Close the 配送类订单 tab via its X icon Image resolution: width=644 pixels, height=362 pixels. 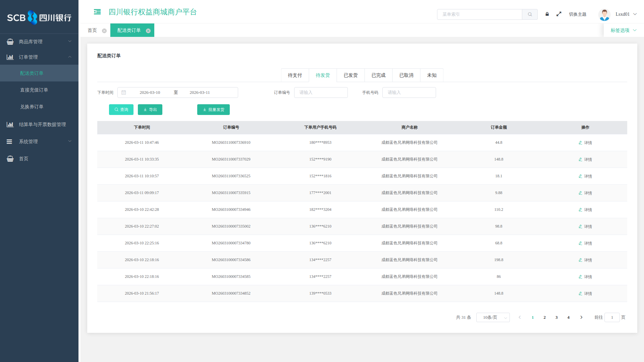[x=148, y=31]
